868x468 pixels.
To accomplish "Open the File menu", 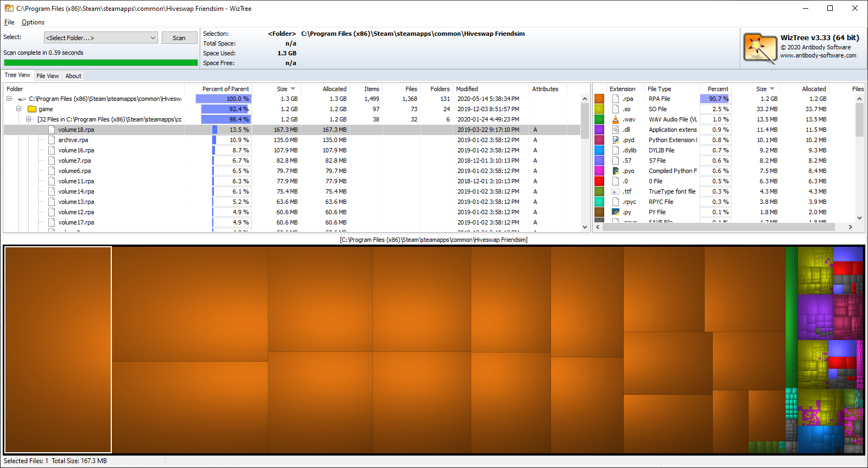I will point(9,22).
